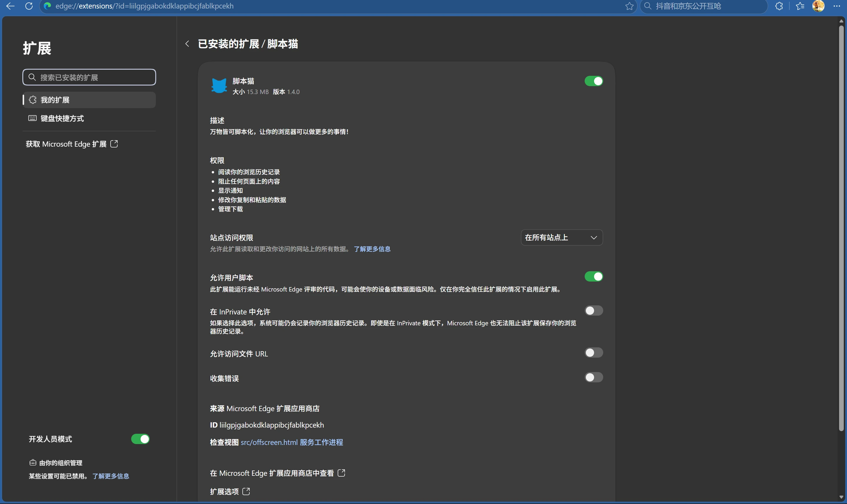
Task: Enable 在 InPrivate 中允许 switch
Action: (594, 310)
